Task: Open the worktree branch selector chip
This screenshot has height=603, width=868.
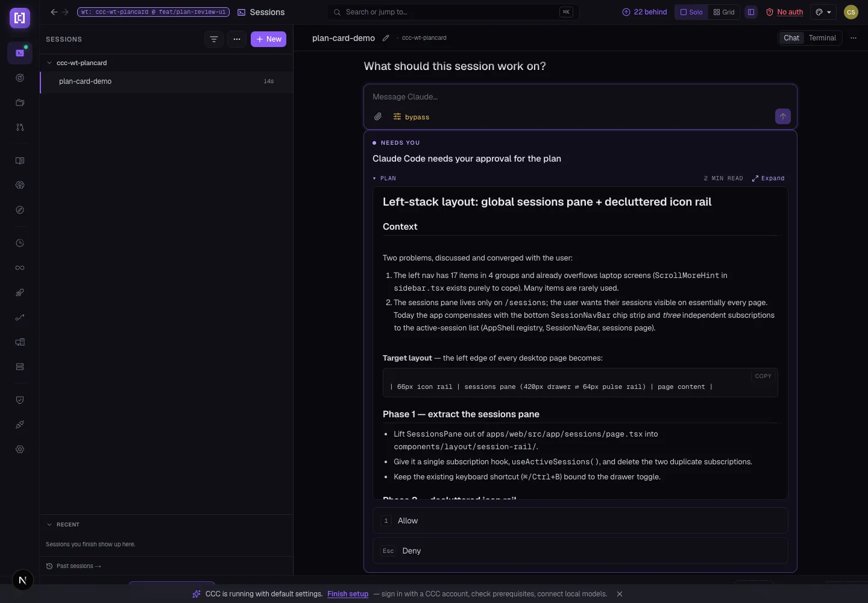Action: pos(153,12)
